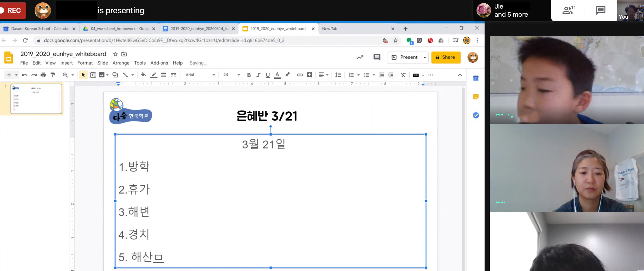The height and width of the screenshot is (271, 644).
Task: Click the line spacing icon
Action: click(x=338, y=75)
